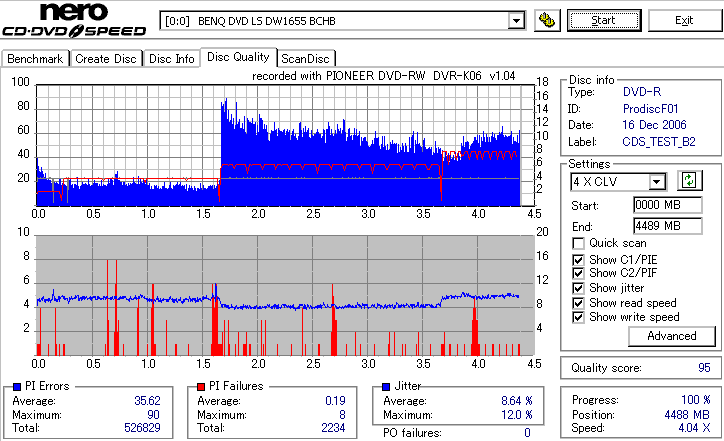Click the Exit button
The image size is (724, 441).
684,20
